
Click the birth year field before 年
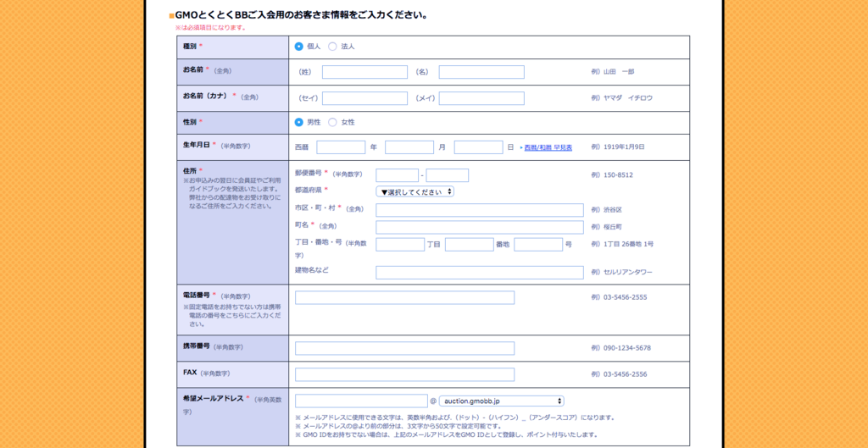341,147
